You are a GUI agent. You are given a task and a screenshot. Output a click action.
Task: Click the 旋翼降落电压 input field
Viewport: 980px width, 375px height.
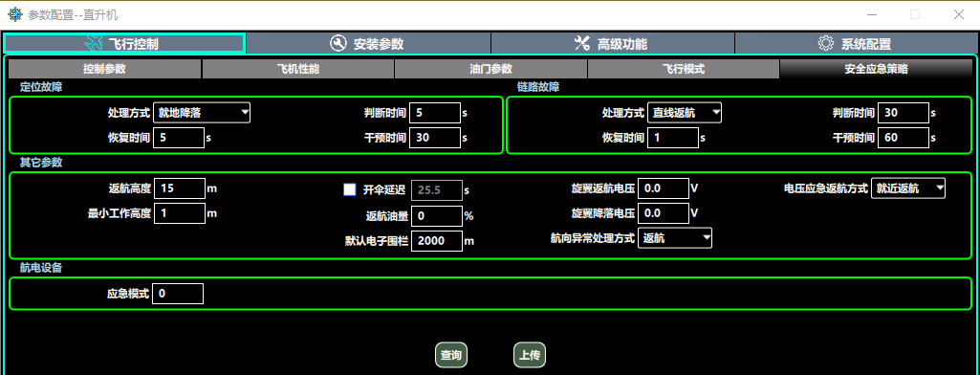pyautogui.click(x=664, y=213)
